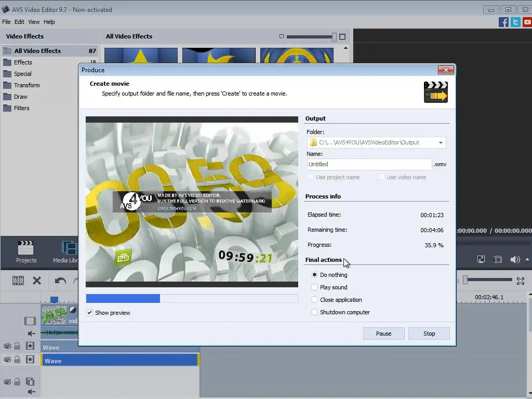Screen dimensions: 532x399
Task: Open the File menu
Action: (x=6, y=22)
